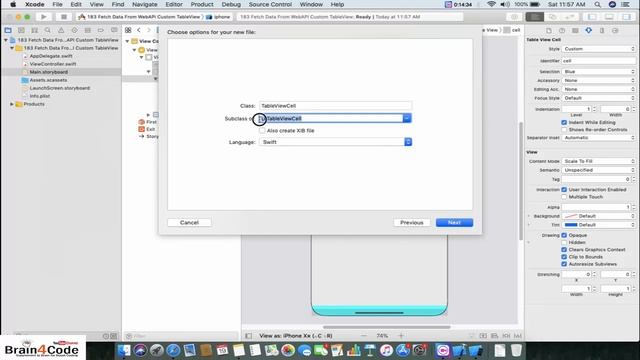Click the Next button
This screenshot has width=640, height=360.
pyautogui.click(x=454, y=223)
